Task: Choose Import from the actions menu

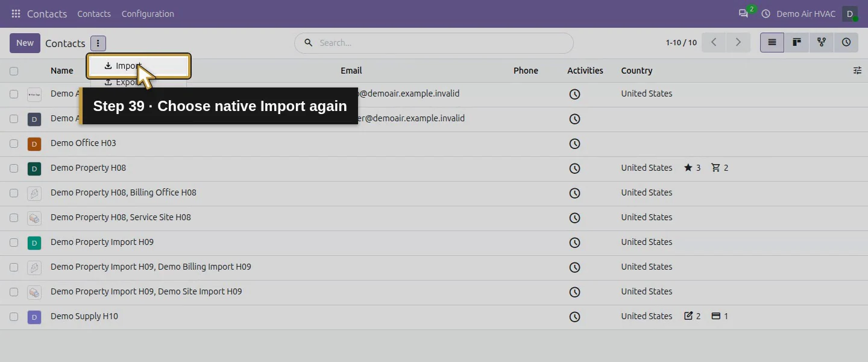Action: point(139,66)
